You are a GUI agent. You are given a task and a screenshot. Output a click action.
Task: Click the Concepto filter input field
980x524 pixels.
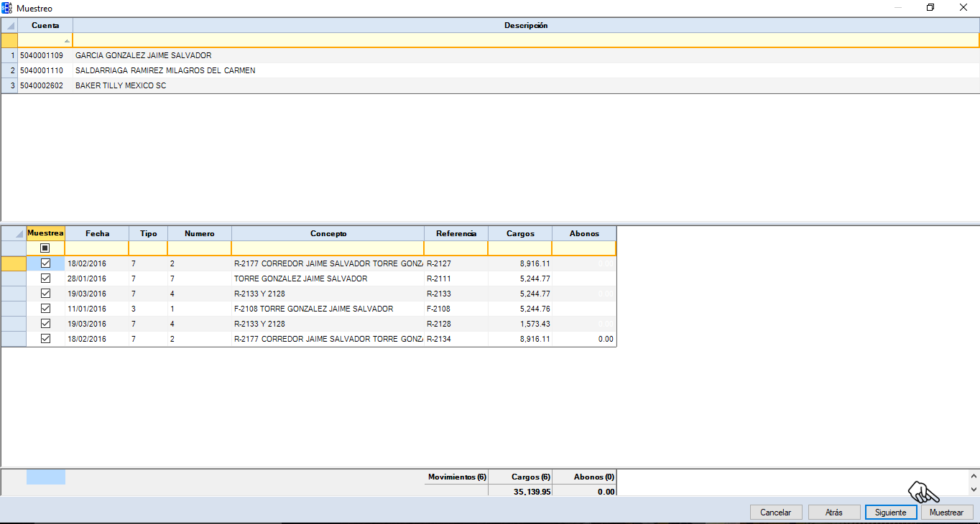(x=328, y=248)
